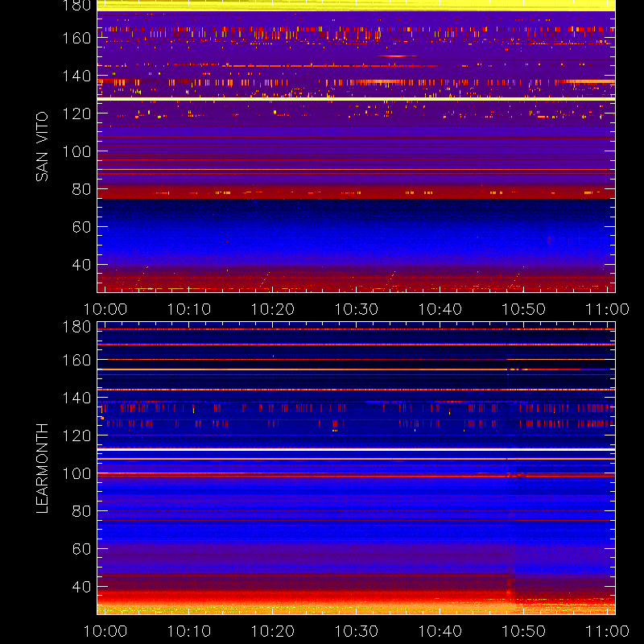Pick the 140 frequency tick on Learmonth axis
Screen dimensions: 644x644
(x=76, y=398)
